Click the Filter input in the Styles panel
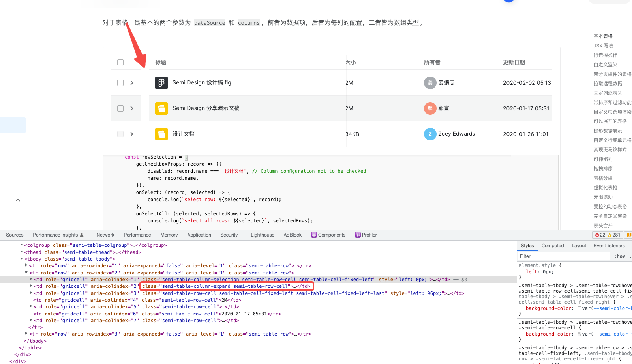Viewport: 632px width, 364px height. point(553,256)
